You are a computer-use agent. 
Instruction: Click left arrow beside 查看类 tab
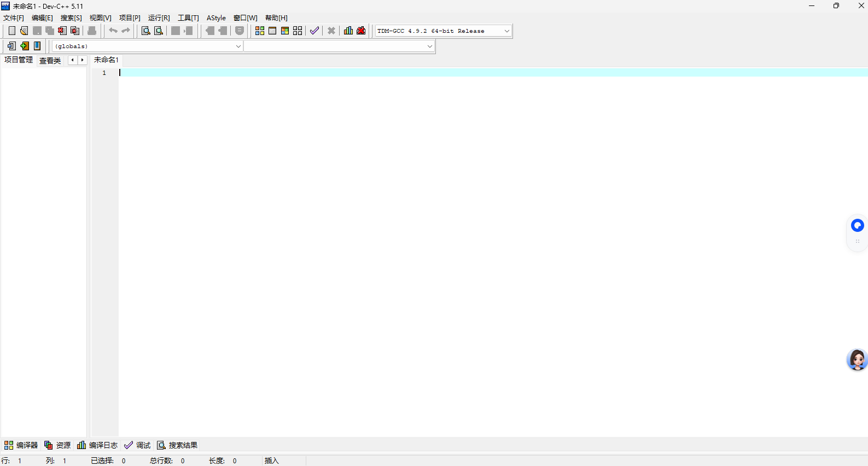(73, 60)
